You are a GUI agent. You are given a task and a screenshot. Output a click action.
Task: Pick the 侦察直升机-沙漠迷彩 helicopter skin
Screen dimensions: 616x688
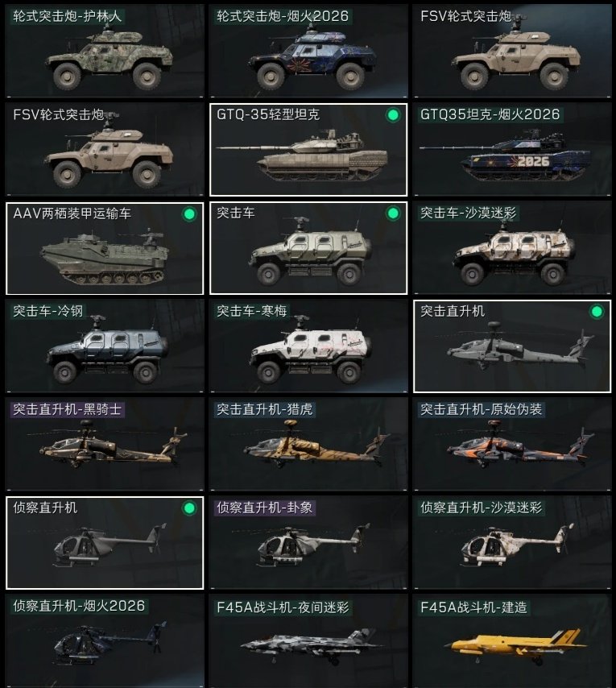coord(512,543)
